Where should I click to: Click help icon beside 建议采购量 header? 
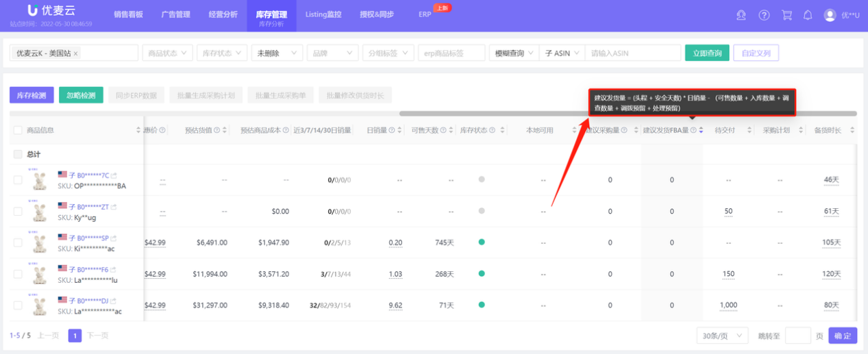tap(624, 130)
